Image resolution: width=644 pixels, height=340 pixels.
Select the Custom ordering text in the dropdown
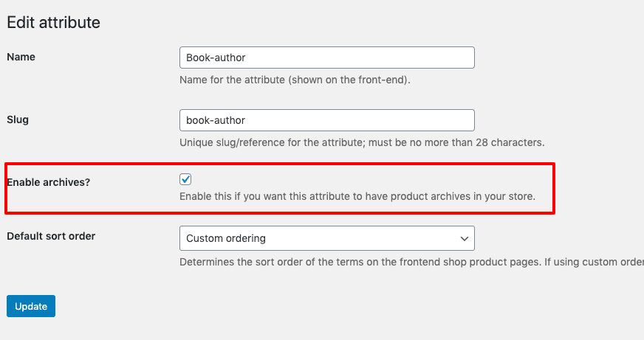[226, 238]
